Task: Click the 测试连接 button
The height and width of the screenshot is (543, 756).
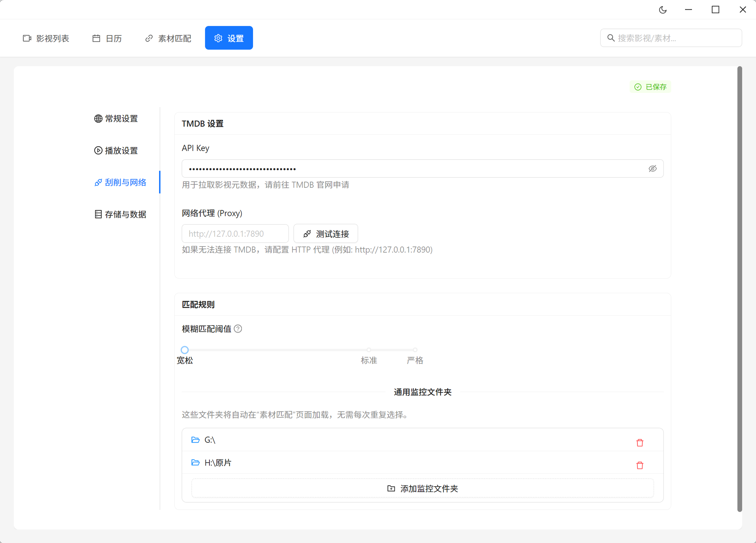Action: 326,233
